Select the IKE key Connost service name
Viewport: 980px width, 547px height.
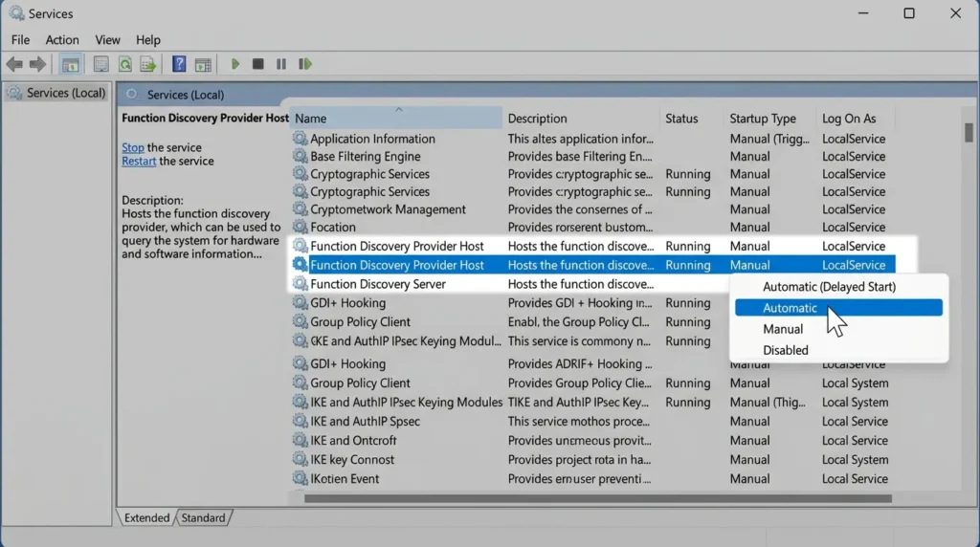point(352,460)
